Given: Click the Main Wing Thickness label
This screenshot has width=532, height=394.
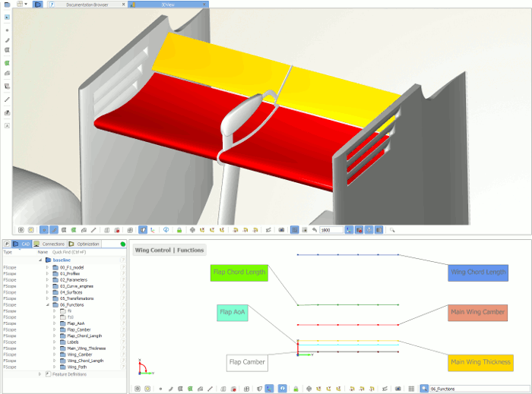Looking at the screenshot, I should click(480, 362).
